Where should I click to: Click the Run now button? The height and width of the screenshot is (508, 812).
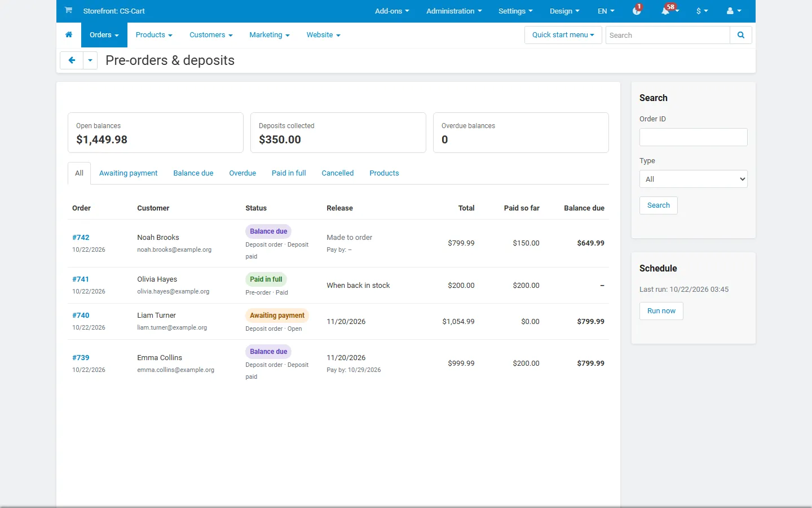coord(661,311)
